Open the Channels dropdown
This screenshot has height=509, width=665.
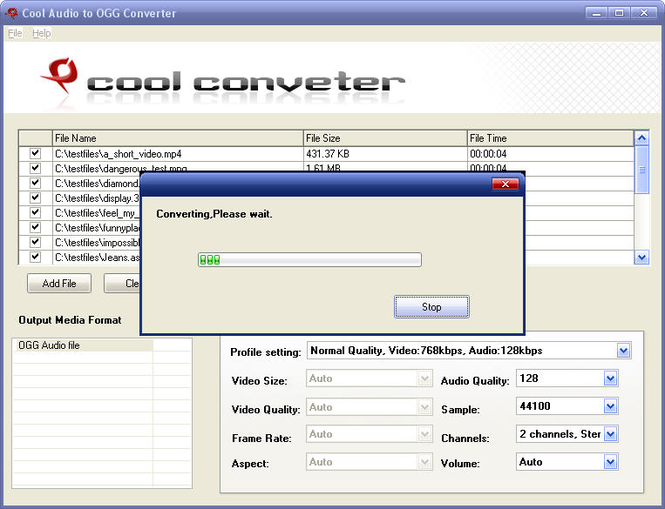pyautogui.click(x=610, y=434)
